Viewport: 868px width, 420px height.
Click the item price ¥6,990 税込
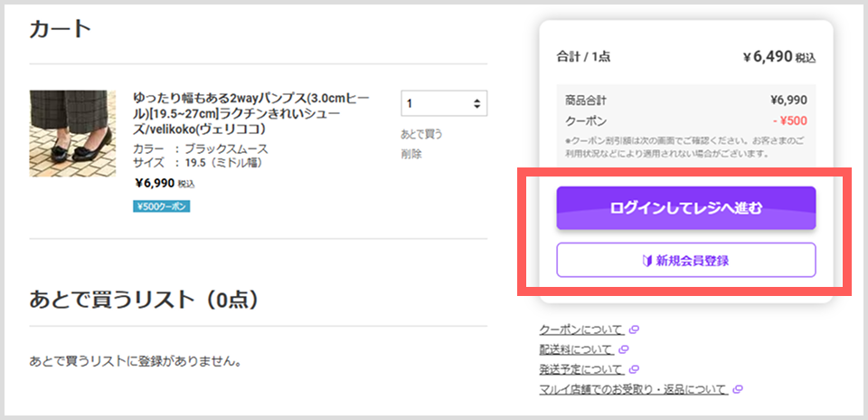[x=165, y=183]
